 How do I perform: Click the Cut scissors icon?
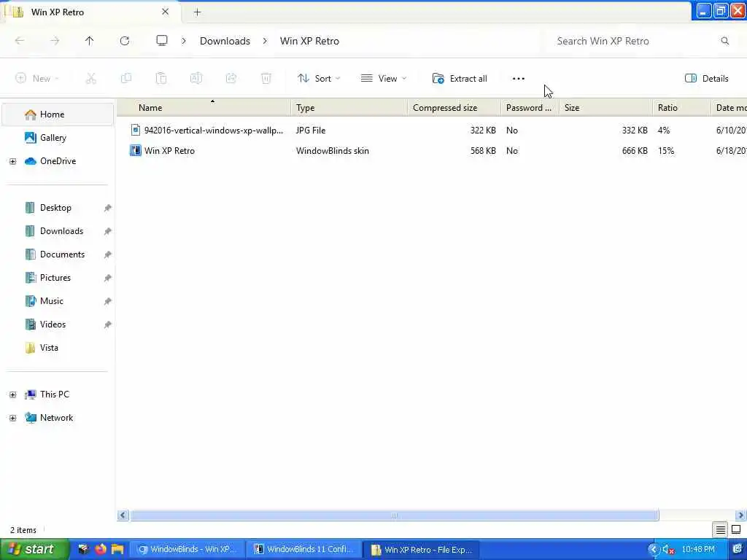[x=90, y=79]
